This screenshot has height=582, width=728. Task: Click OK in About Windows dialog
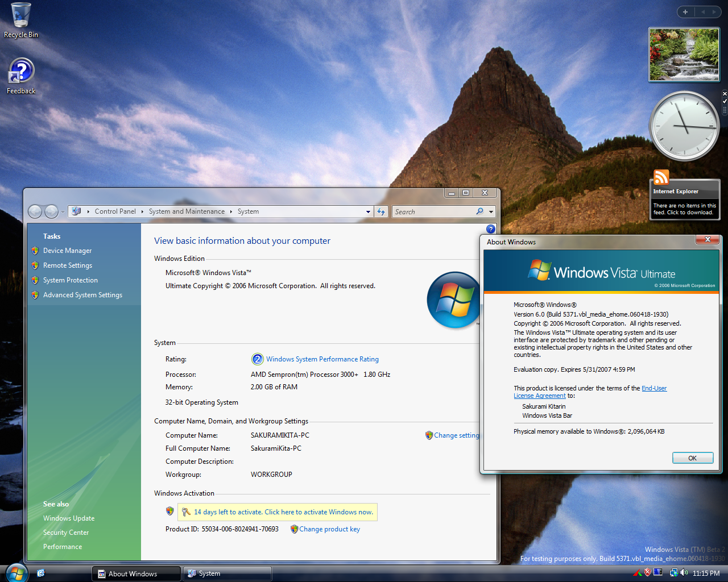pyautogui.click(x=692, y=458)
